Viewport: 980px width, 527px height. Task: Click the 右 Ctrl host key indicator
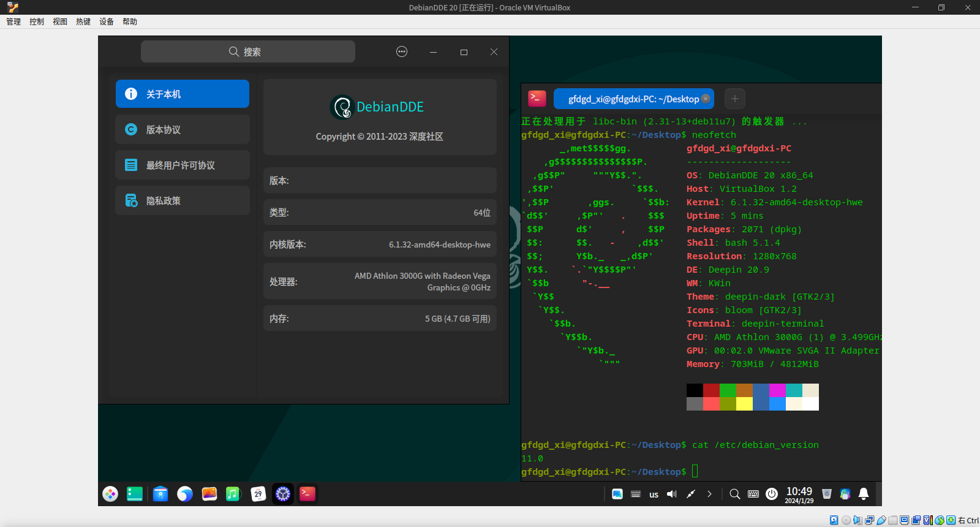[x=968, y=520]
